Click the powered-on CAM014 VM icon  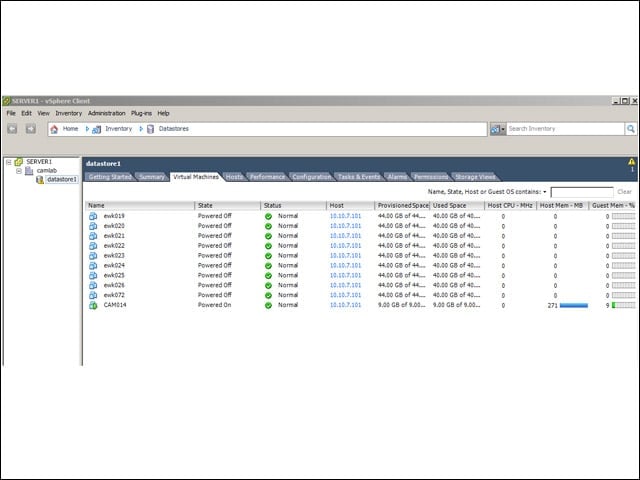[93, 305]
